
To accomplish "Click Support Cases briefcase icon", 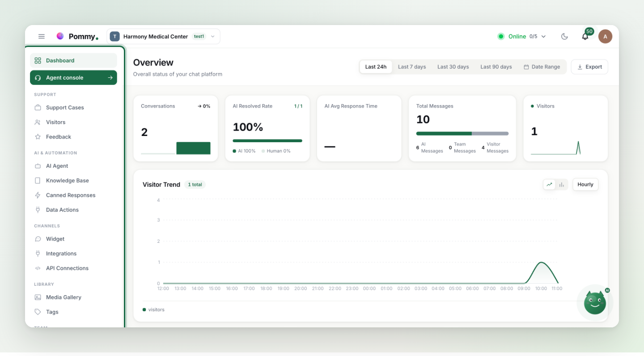I will (x=38, y=108).
